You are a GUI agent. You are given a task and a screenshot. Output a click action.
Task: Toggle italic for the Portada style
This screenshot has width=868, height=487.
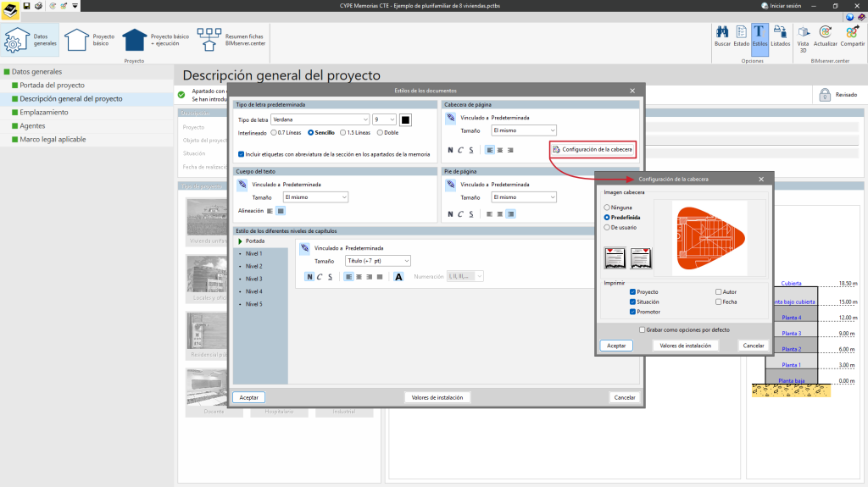(320, 277)
